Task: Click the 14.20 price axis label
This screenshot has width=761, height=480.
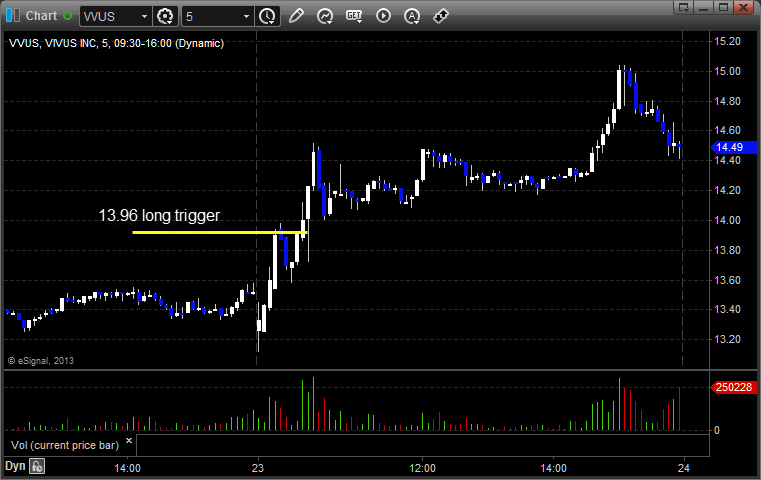Action: (728, 190)
